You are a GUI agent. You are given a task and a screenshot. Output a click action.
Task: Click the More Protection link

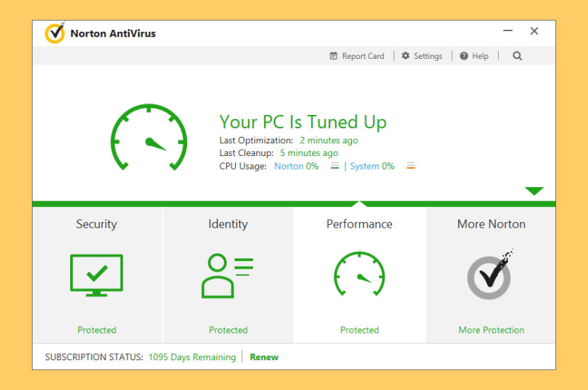coord(491,330)
